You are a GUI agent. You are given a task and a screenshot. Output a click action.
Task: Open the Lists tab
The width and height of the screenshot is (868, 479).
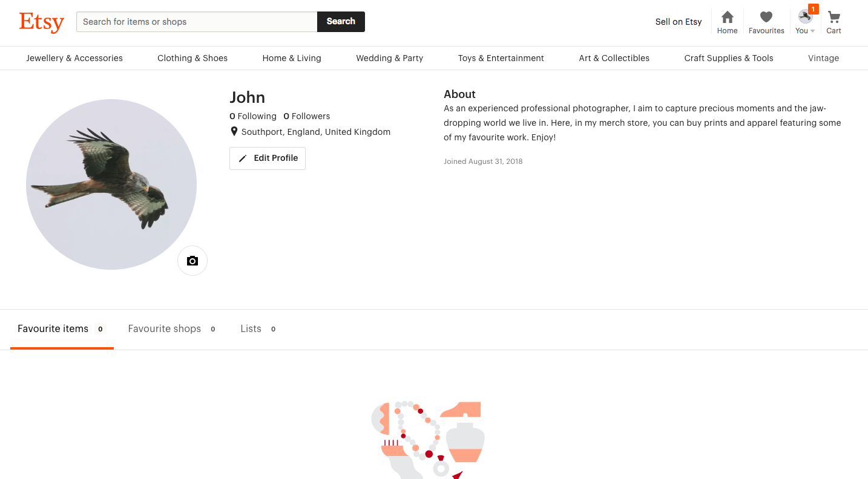(251, 328)
